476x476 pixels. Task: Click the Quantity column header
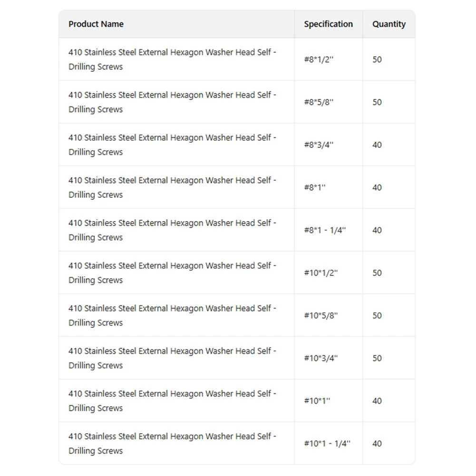point(389,24)
